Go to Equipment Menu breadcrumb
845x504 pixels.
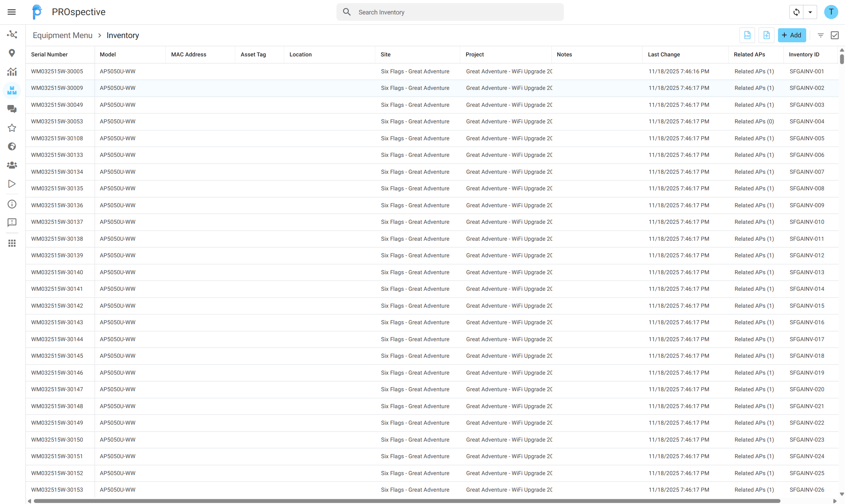[x=62, y=35]
